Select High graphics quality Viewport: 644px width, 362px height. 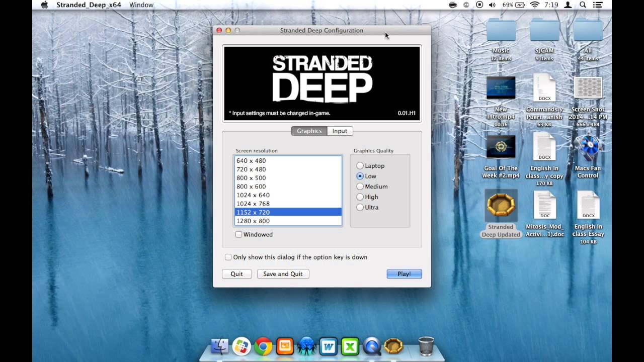point(360,197)
